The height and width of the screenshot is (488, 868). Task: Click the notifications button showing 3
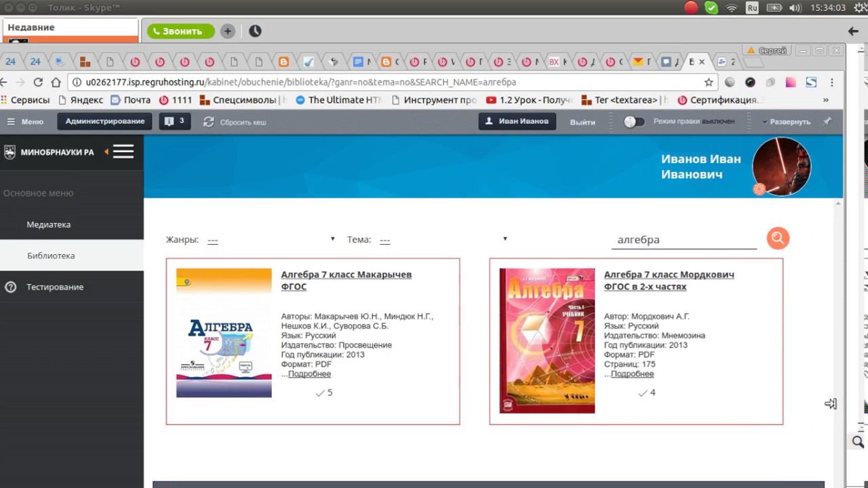coord(175,121)
